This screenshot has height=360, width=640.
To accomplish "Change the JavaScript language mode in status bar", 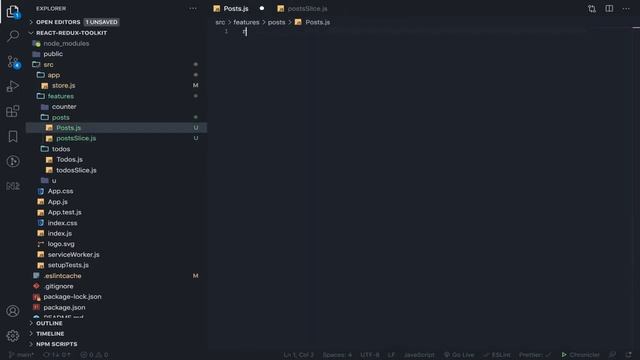I will click(419, 355).
